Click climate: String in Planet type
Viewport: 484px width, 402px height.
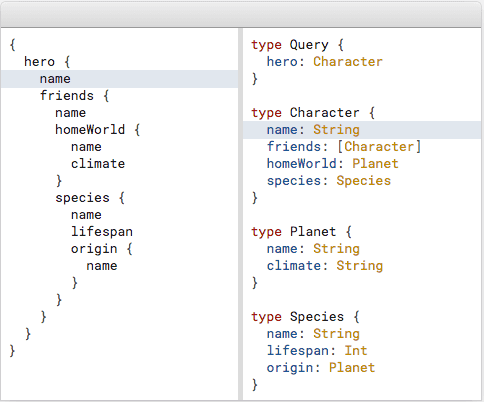pyautogui.click(x=325, y=266)
